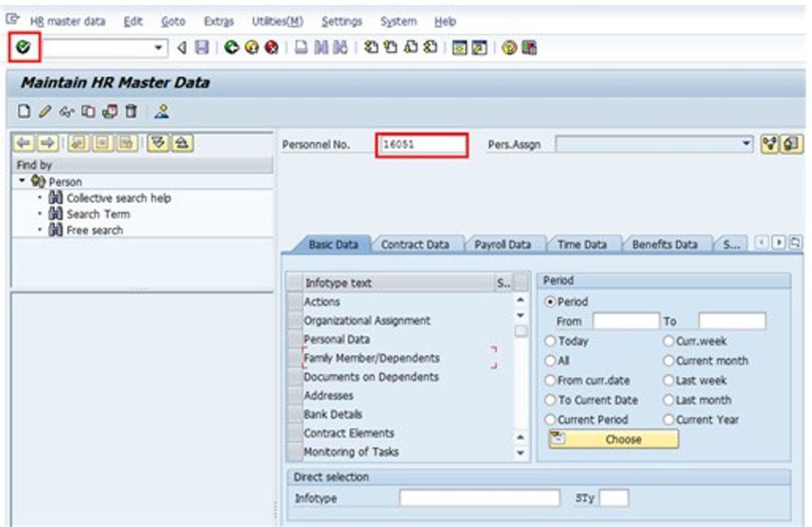
Task: Select the Bank Details infotype row
Action: pyautogui.click(x=400, y=414)
